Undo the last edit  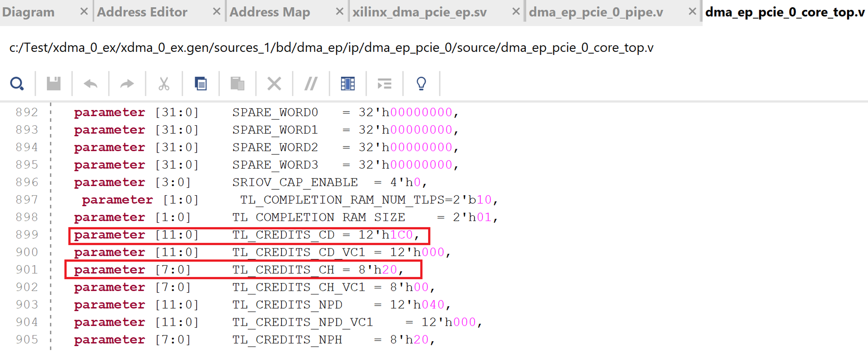(x=90, y=83)
